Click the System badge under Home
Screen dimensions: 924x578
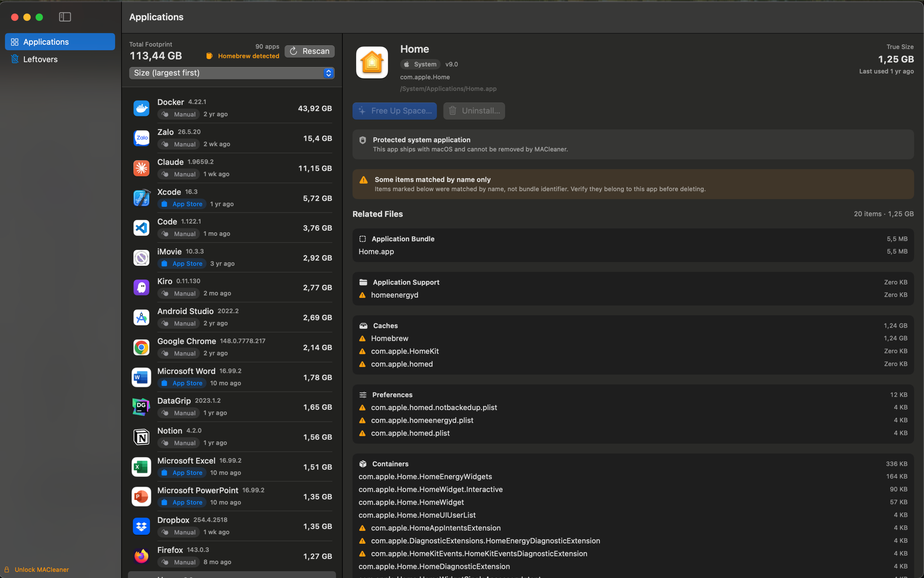click(x=420, y=64)
